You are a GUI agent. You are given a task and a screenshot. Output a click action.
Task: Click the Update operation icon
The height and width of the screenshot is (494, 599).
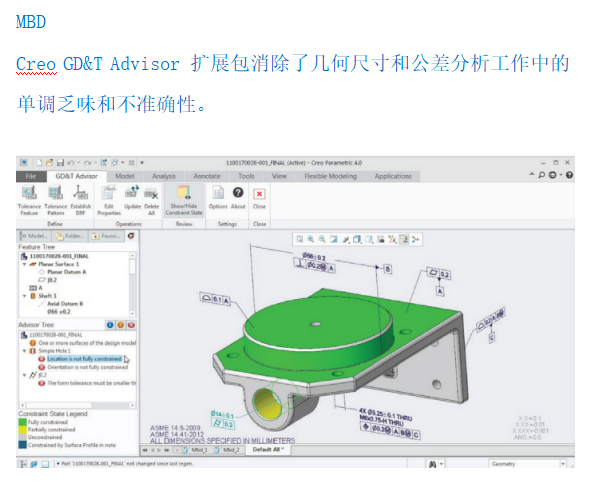click(132, 192)
